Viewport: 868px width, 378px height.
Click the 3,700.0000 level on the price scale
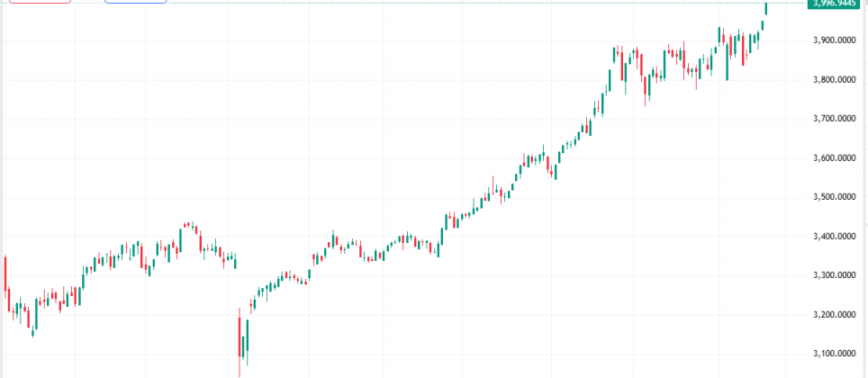click(832, 119)
